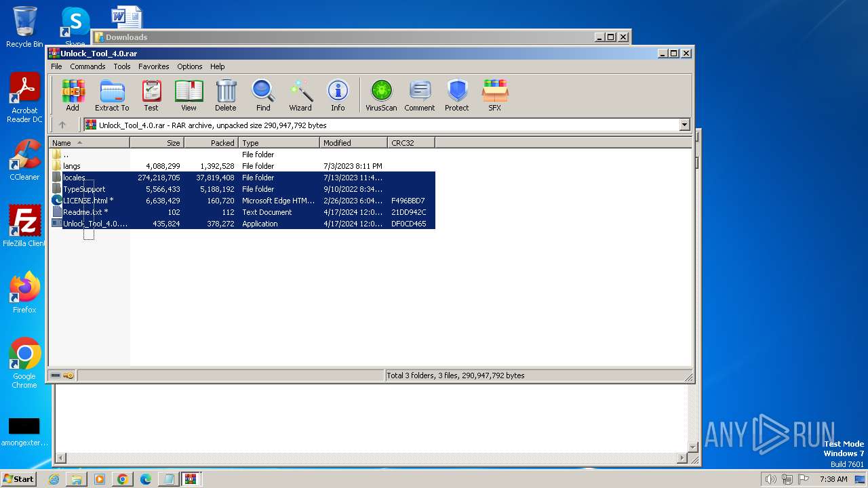Open the Skype desktop shortcut
Viewport: 868px width, 488px height.
75,26
